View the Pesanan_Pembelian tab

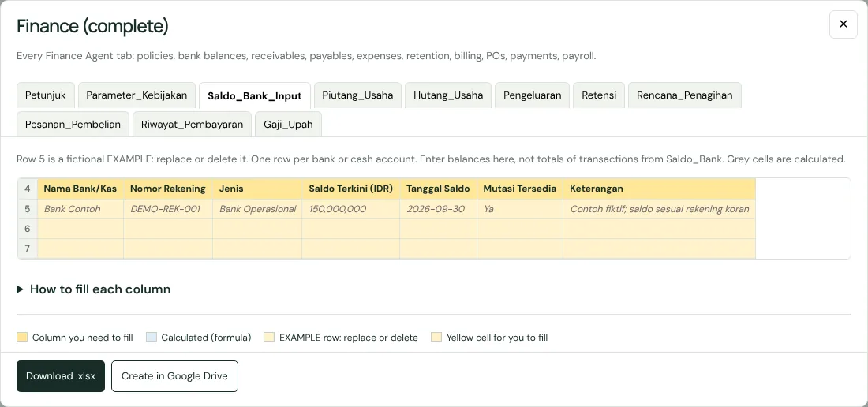coord(73,125)
